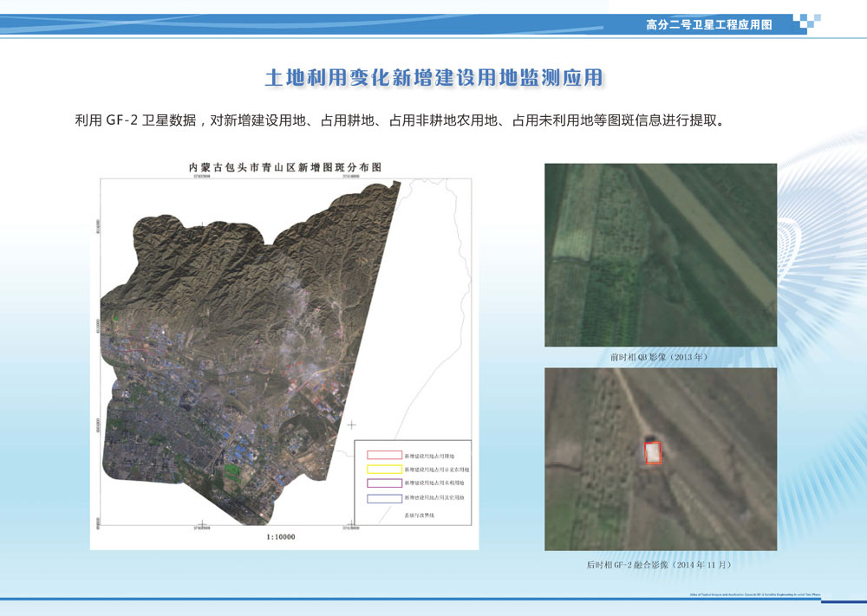Click the legend label 新增建设用地占用其它用地
This screenshot has height=616, width=867.
click(434, 498)
